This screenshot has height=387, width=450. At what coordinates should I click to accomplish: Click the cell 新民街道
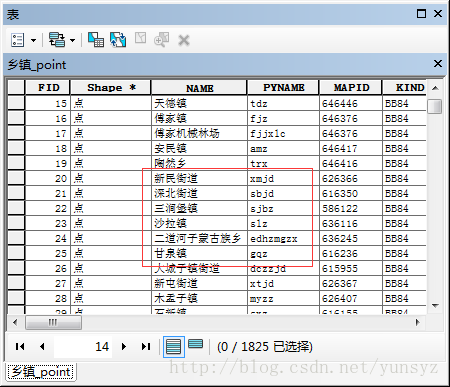tap(199, 178)
